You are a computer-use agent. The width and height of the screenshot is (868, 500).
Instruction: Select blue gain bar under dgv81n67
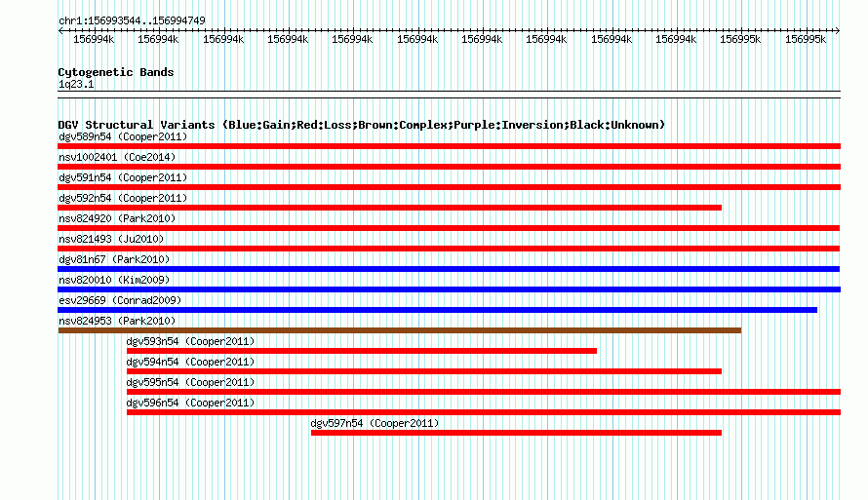coord(449,269)
